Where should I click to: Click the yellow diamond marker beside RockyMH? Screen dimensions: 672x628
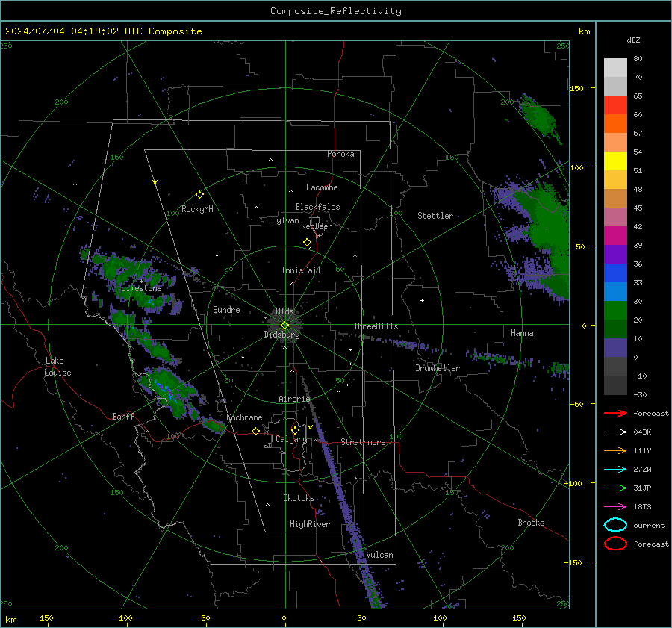pos(199,195)
